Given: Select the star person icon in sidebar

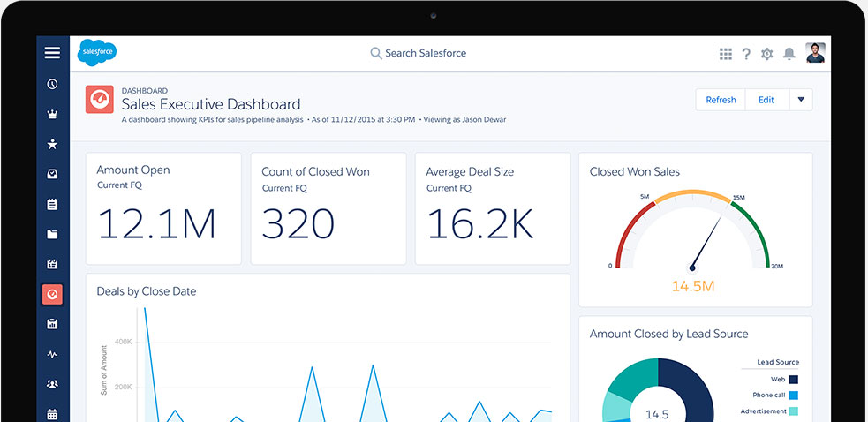Looking at the screenshot, I should pos(52,144).
